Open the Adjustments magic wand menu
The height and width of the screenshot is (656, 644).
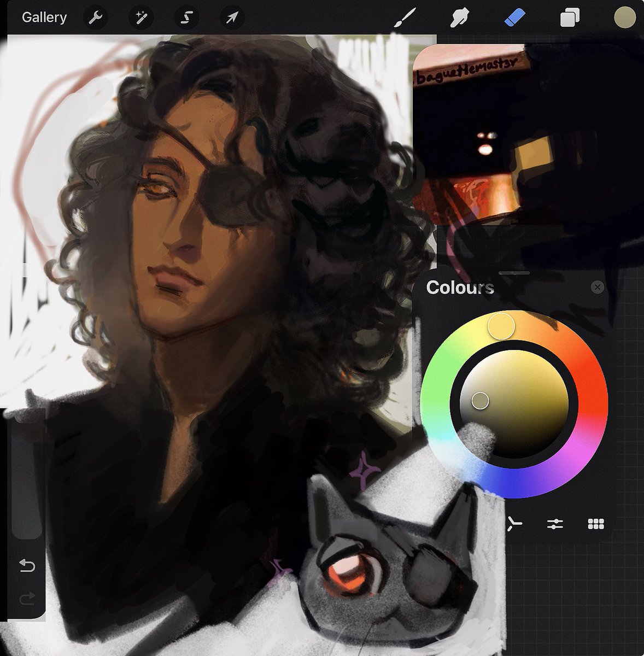coord(141,18)
